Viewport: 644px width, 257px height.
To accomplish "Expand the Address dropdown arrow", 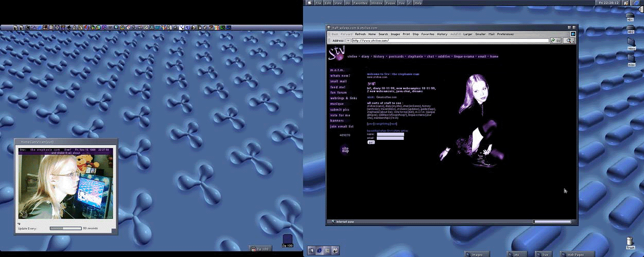I will [348, 40].
